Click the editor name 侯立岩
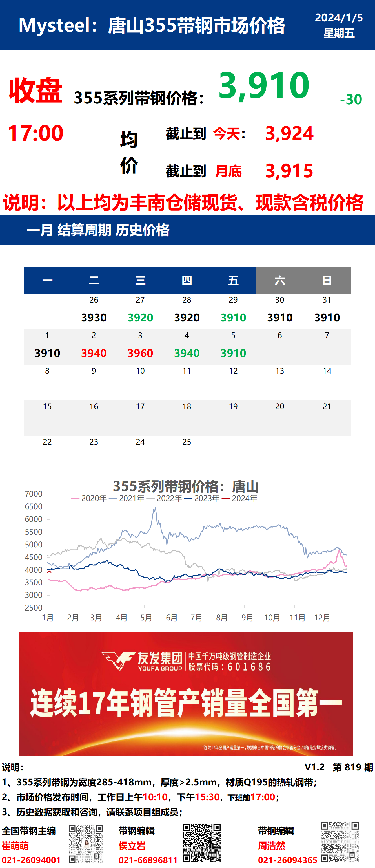375x868 pixels. coord(132,846)
